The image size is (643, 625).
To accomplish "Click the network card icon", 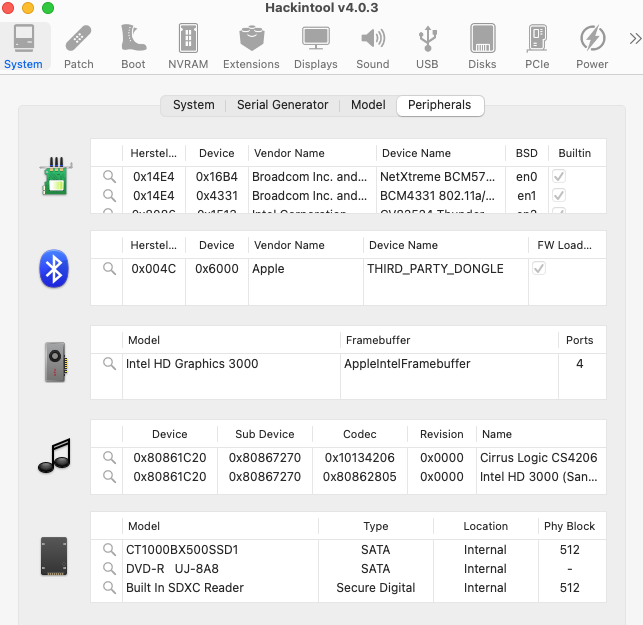I will click(55, 176).
